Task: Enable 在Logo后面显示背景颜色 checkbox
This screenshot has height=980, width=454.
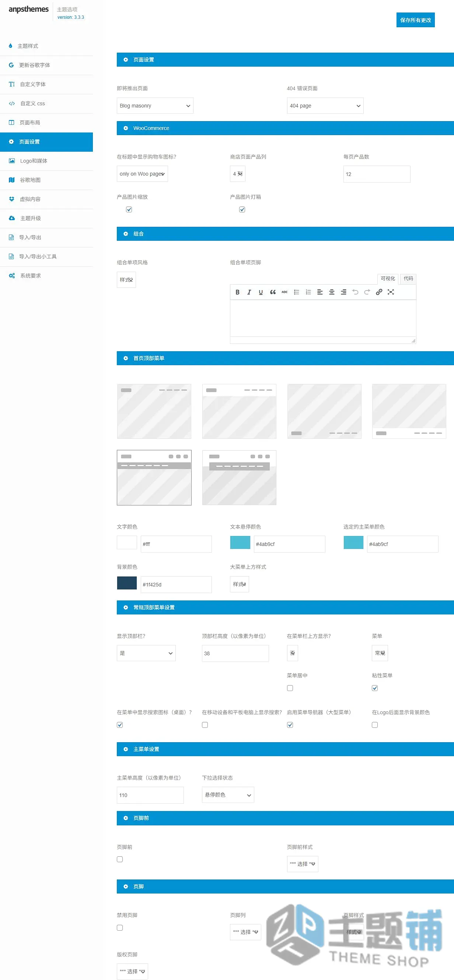Action: pyautogui.click(x=375, y=725)
